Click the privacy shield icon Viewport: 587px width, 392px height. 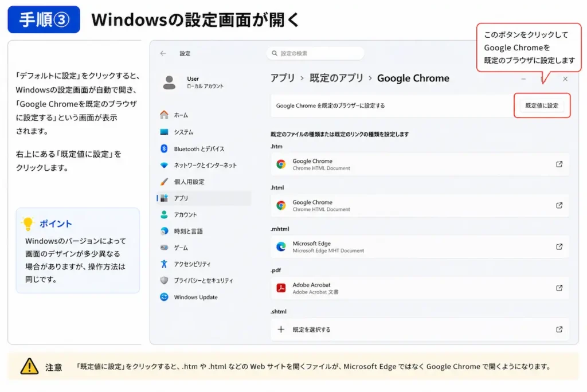164,280
